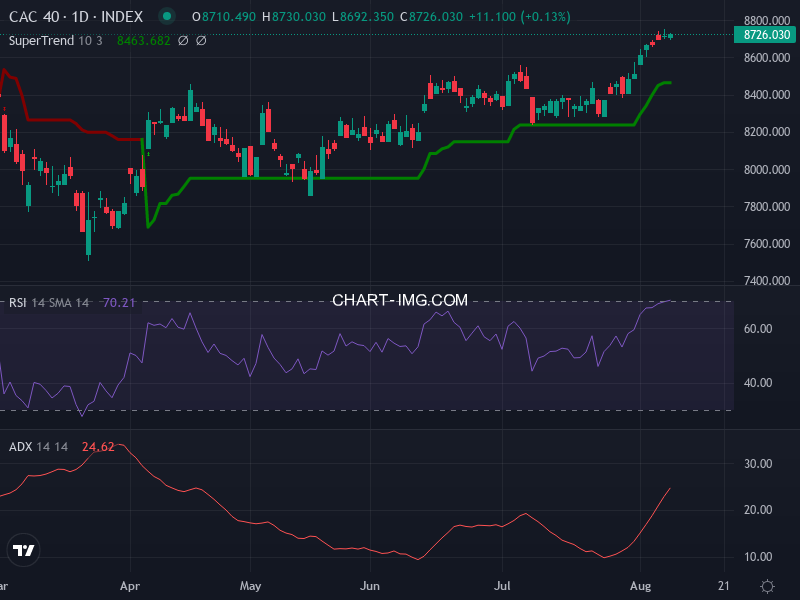Image resolution: width=800 pixels, height=600 pixels.
Task: Click 8400.000 on the price scale
Action: [x=767, y=95]
